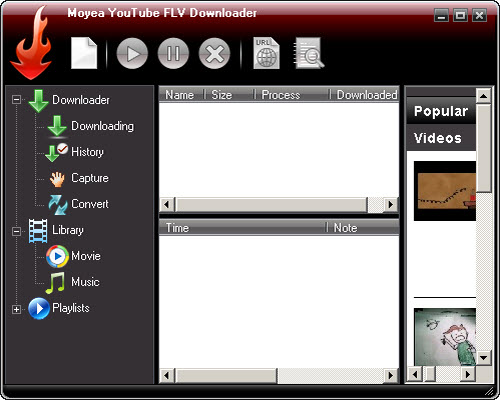Viewport: 500px width, 400px height.
Task: Expand the Playlists tree node
Action: click(16, 309)
